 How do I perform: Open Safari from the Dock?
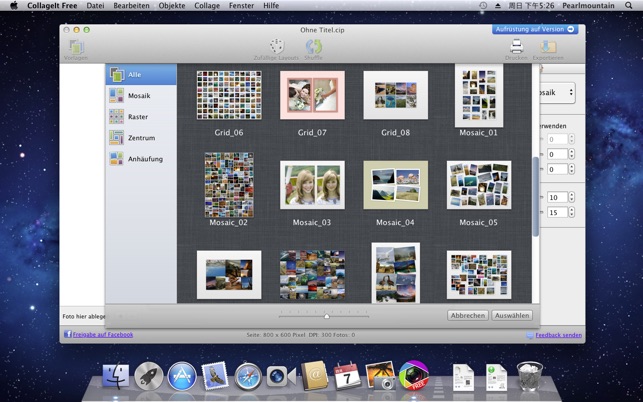coord(248,376)
